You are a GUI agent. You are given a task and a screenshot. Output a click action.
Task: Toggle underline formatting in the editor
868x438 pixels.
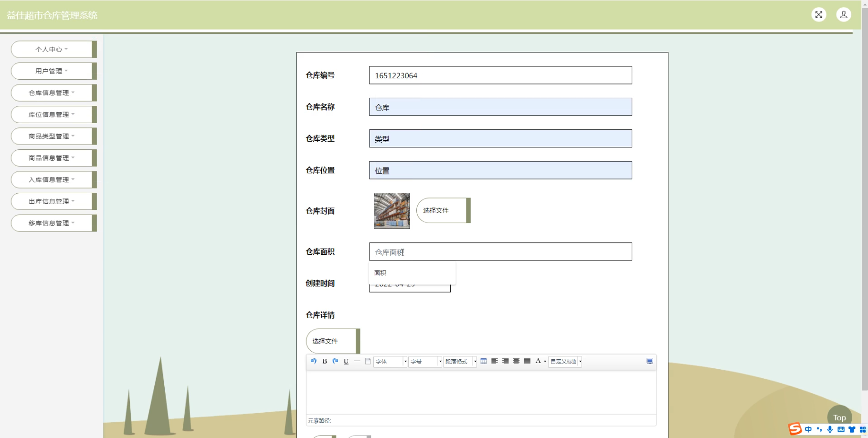pos(346,361)
